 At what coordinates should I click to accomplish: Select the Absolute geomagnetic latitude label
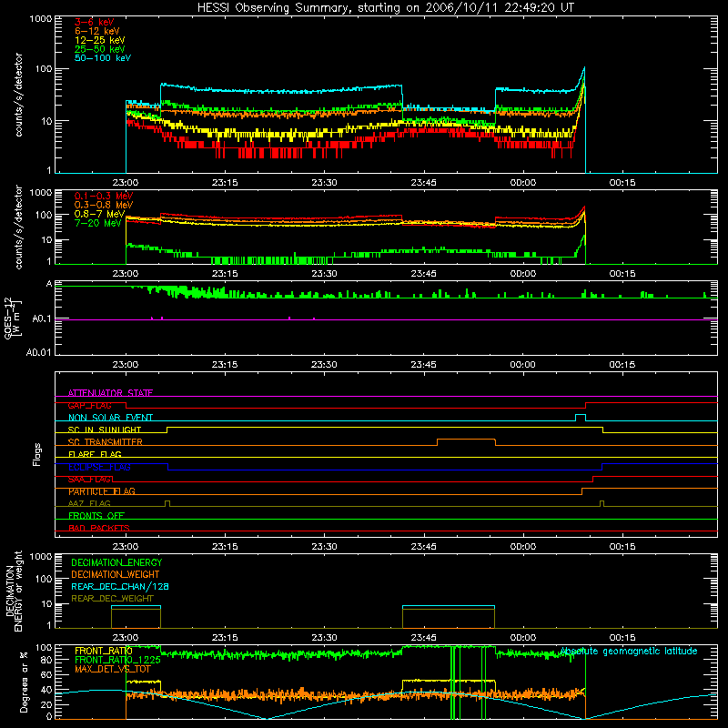(629, 652)
